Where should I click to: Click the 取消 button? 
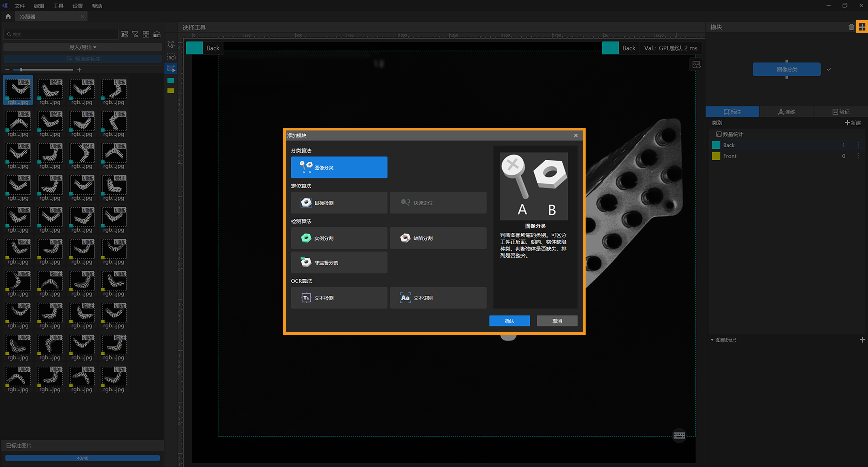557,321
